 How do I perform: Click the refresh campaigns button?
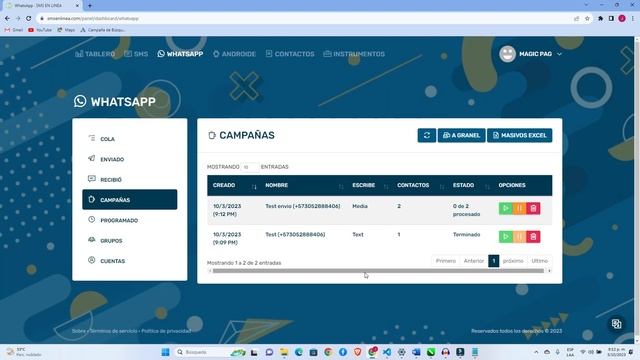coord(427,136)
